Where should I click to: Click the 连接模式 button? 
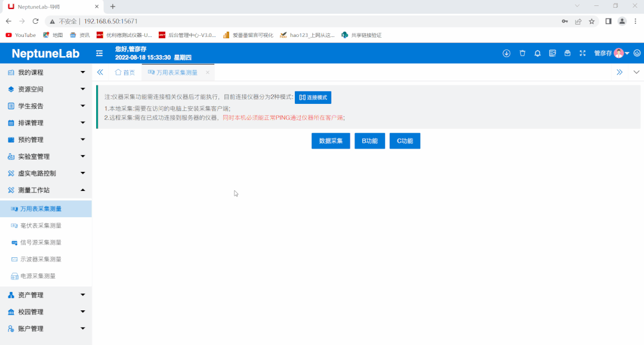click(x=313, y=97)
